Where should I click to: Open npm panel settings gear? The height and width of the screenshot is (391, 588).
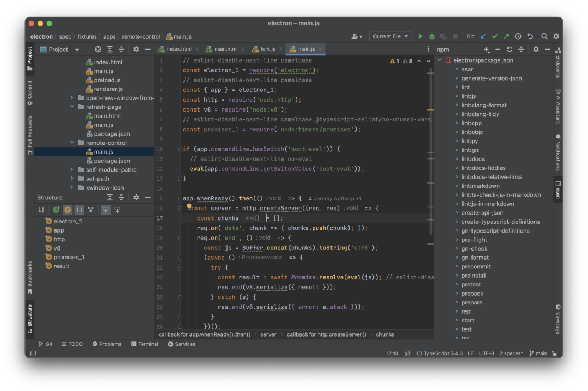click(536, 50)
